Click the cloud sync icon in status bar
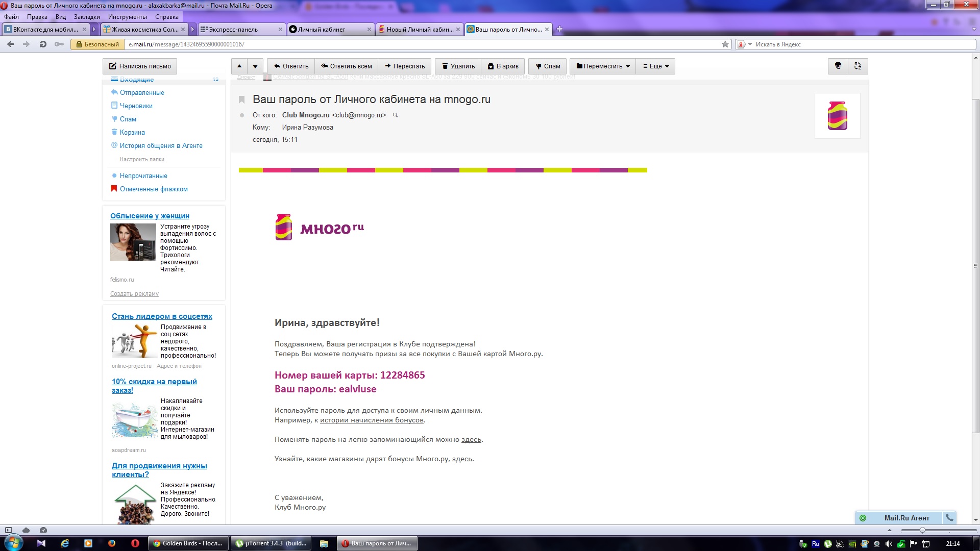The image size is (980, 551). (x=26, y=530)
